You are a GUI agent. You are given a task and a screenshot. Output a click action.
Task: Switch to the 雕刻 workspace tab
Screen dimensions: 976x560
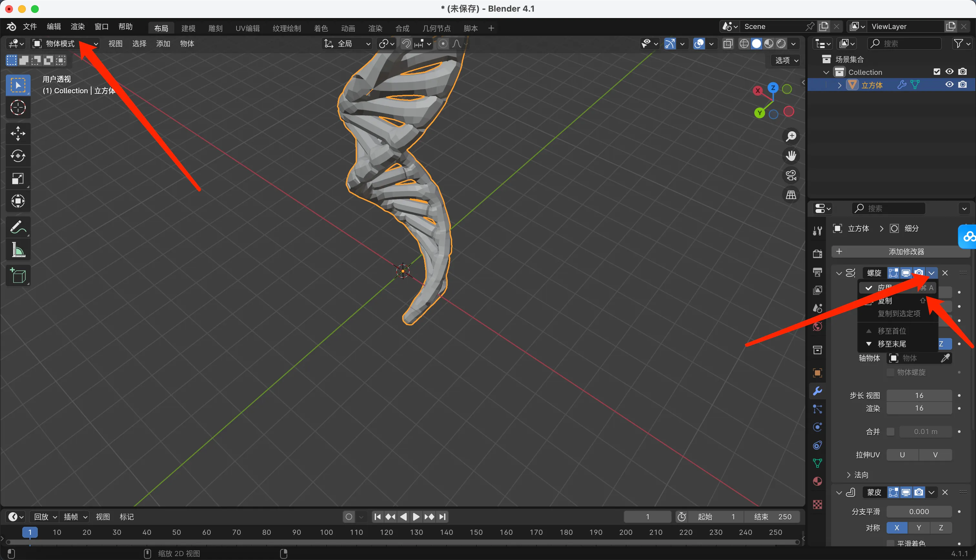[215, 28]
